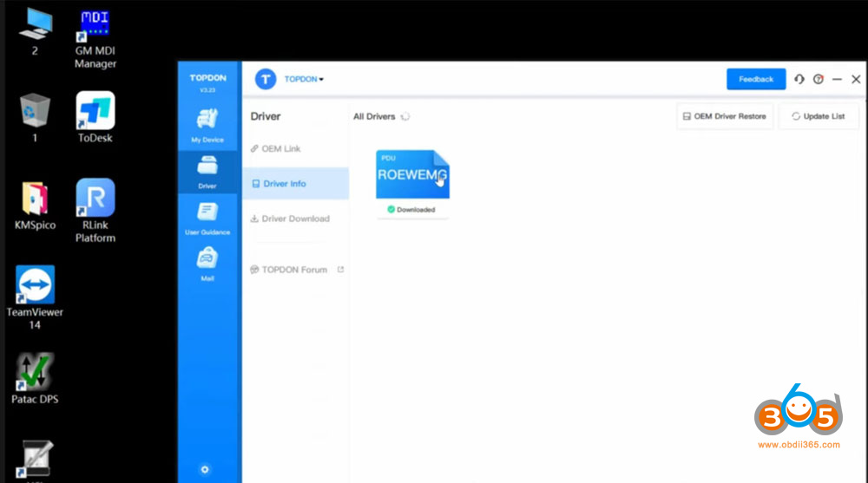Viewport: 868px width, 483px height.
Task: Switch to the Driver Info section
Action: click(x=284, y=184)
